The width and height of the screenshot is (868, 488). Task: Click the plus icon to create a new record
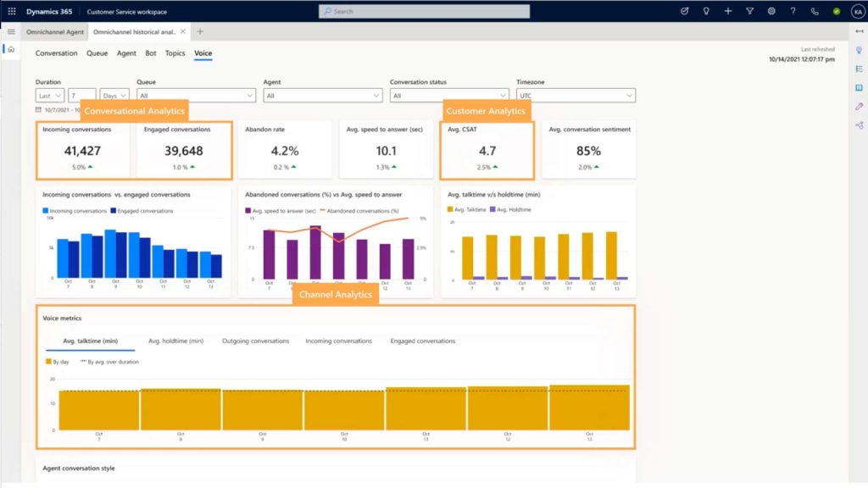pyautogui.click(x=727, y=11)
